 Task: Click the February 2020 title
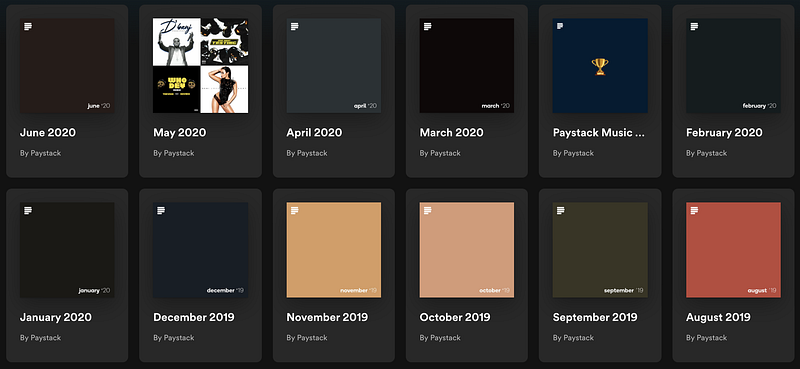point(724,133)
